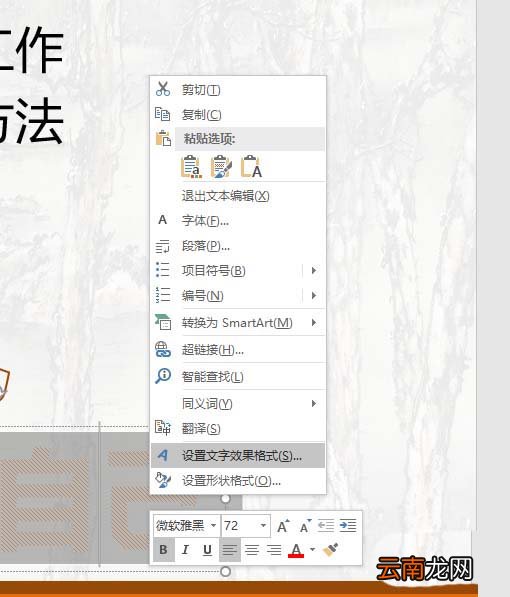The image size is (510, 597).
Task: Open the font size 72 dropdown
Action: point(263,525)
